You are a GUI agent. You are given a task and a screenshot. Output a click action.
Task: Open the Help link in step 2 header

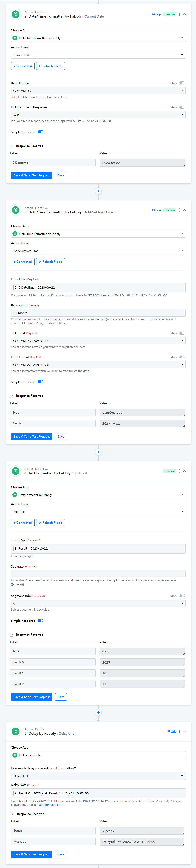click(156, 14)
